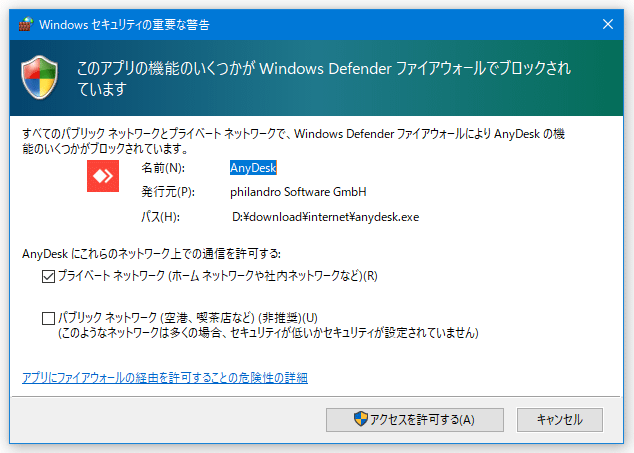Click the firewall icon in title bar
The width and height of the screenshot is (634, 453).
click(x=25, y=24)
